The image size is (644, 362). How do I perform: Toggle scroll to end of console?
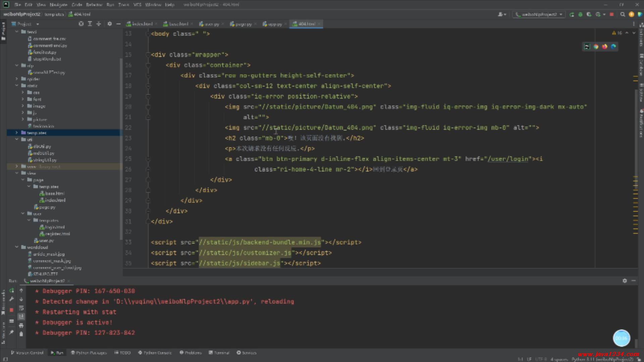pos(21,316)
